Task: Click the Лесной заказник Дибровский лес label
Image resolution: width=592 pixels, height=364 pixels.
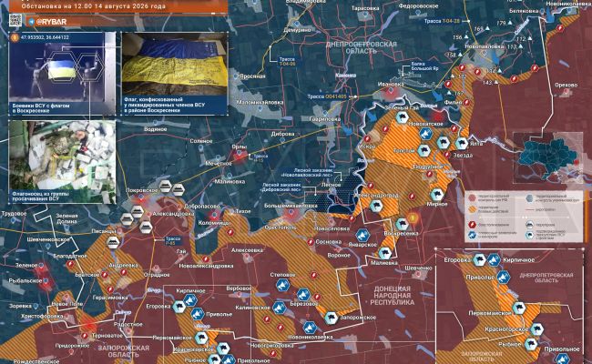Action: [281, 187]
